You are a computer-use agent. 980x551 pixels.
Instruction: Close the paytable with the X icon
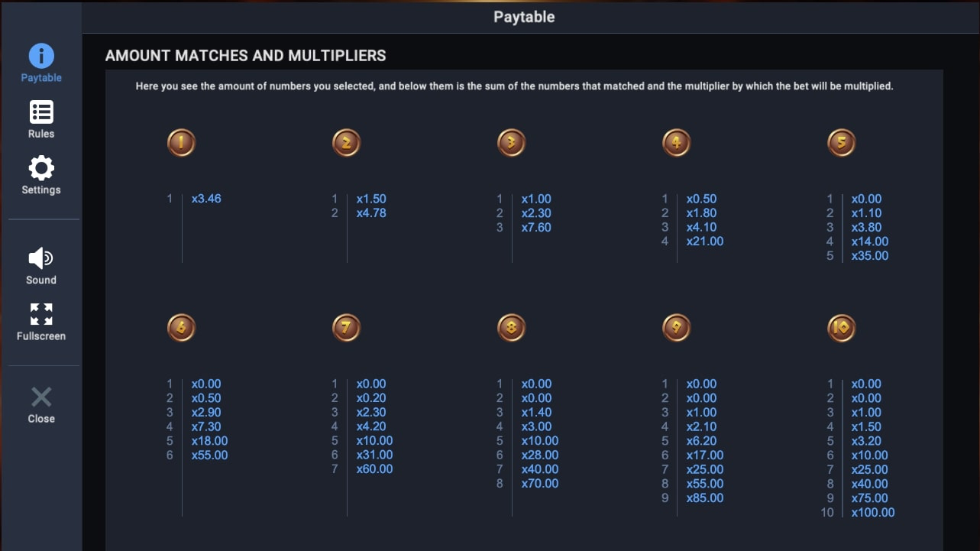coord(40,397)
